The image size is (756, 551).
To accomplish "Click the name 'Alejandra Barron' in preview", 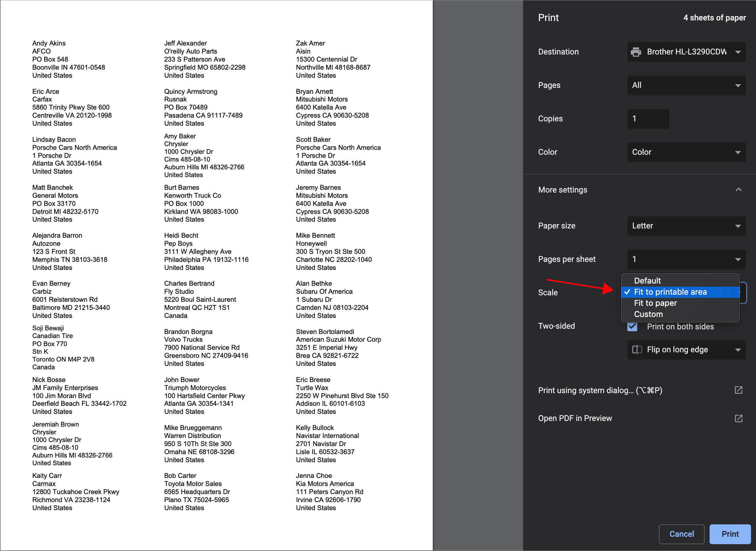I will (57, 236).
